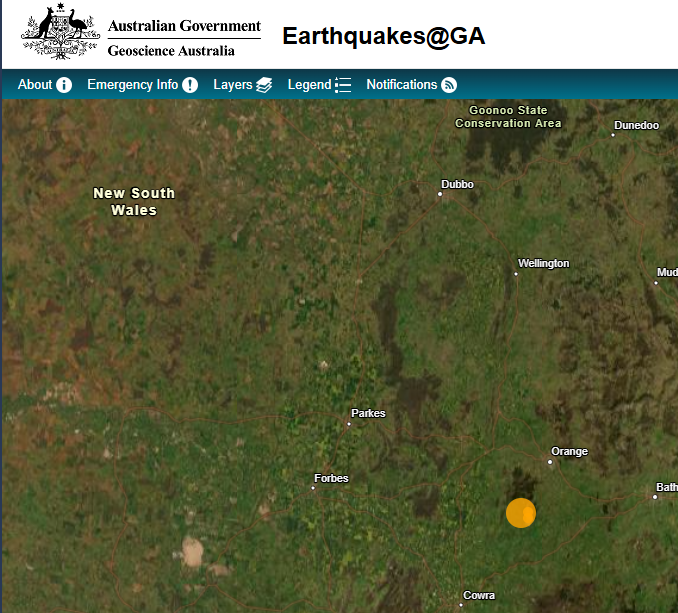
Task: Click the Legend list icon
Action: [343, 85]
